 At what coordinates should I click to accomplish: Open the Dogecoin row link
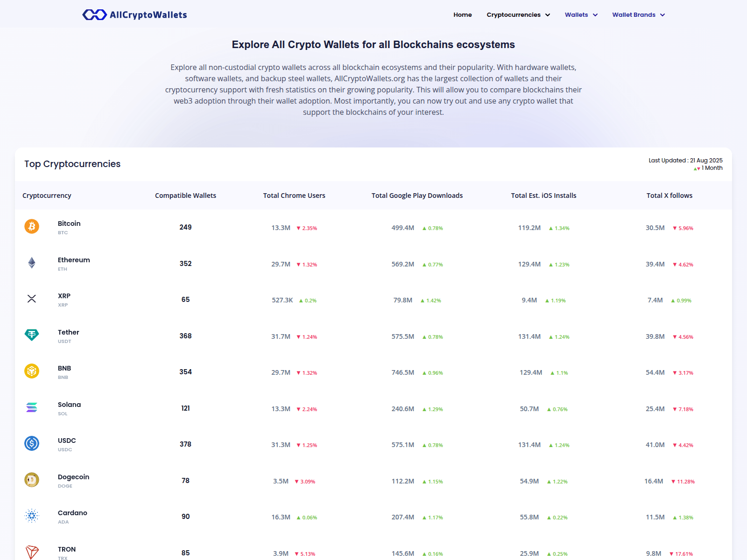click(73, 477)
